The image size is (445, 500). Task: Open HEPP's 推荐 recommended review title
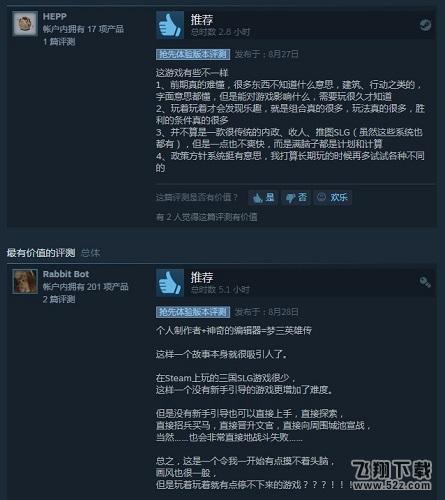click(202, 20)
